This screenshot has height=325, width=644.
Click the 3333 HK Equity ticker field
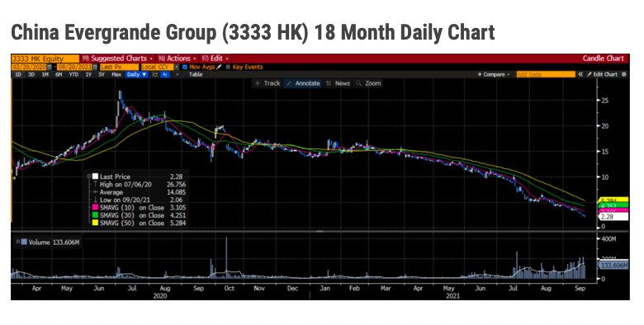45,59
